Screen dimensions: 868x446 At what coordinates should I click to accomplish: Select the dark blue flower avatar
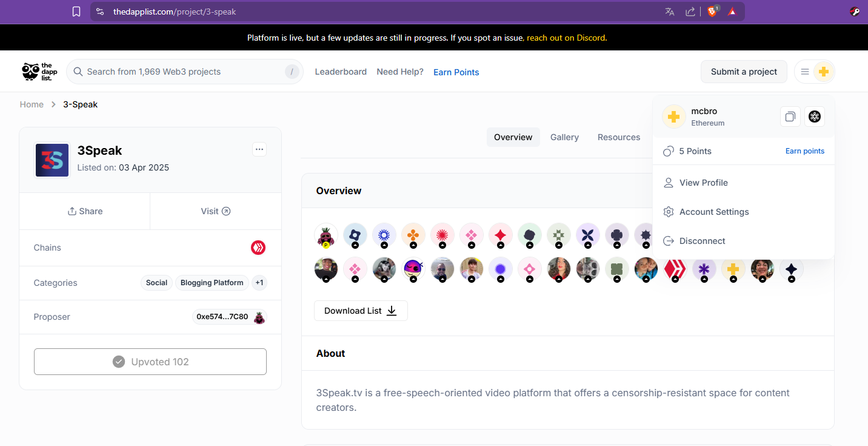[355, 235]
